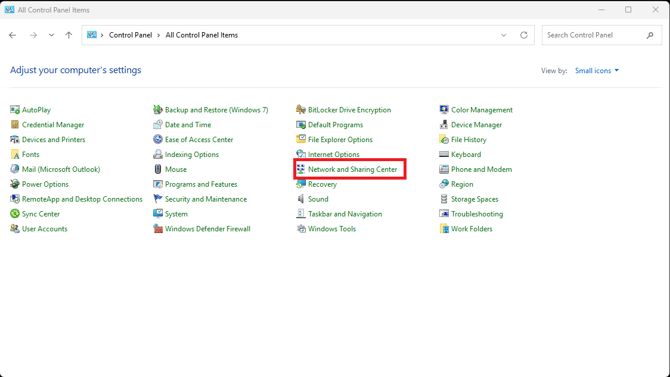The height and width of the screenshot is (377, 670).
Task: Open the Mail (Microsoft Outlook) icon
Action: 15,169
